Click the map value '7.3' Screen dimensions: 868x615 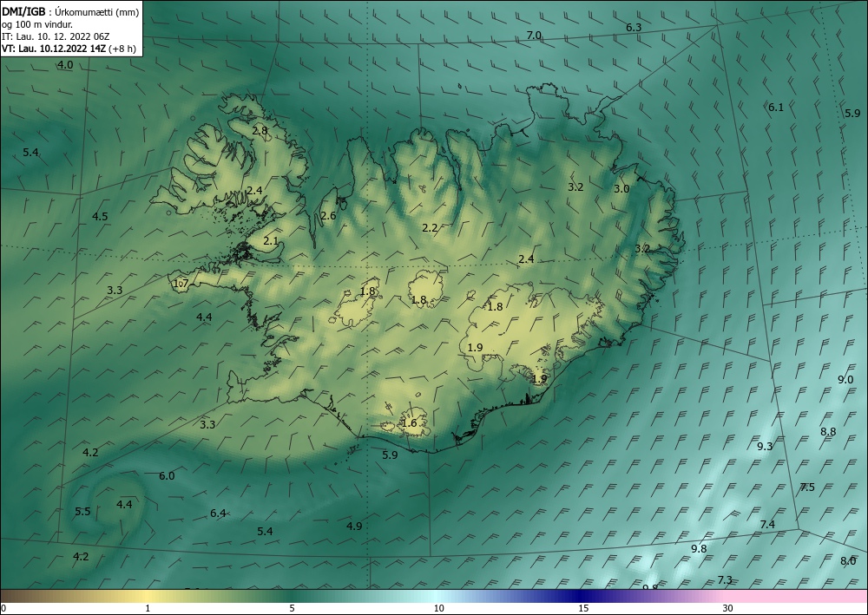click(x=725, y=579)
